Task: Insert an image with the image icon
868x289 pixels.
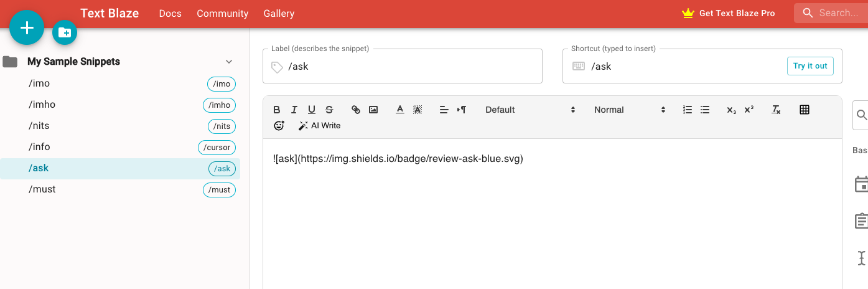Action: [373, 110]
